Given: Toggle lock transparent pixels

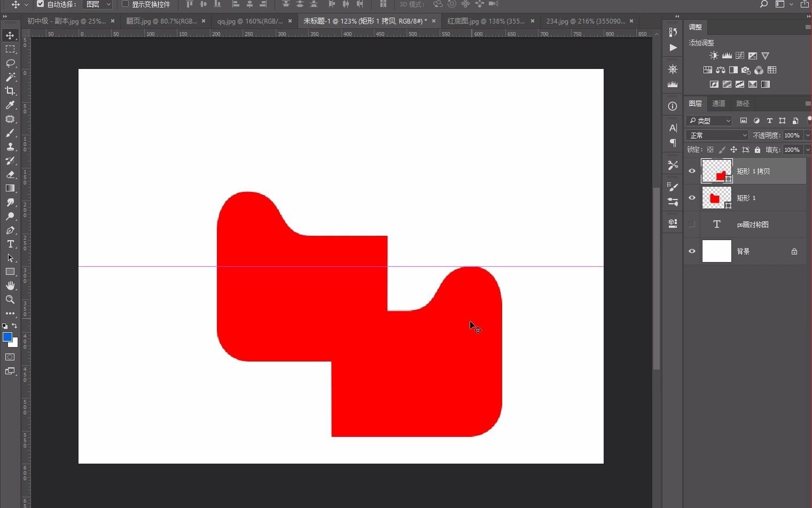Looking at the screenshot, I should (x=710, y=150).
